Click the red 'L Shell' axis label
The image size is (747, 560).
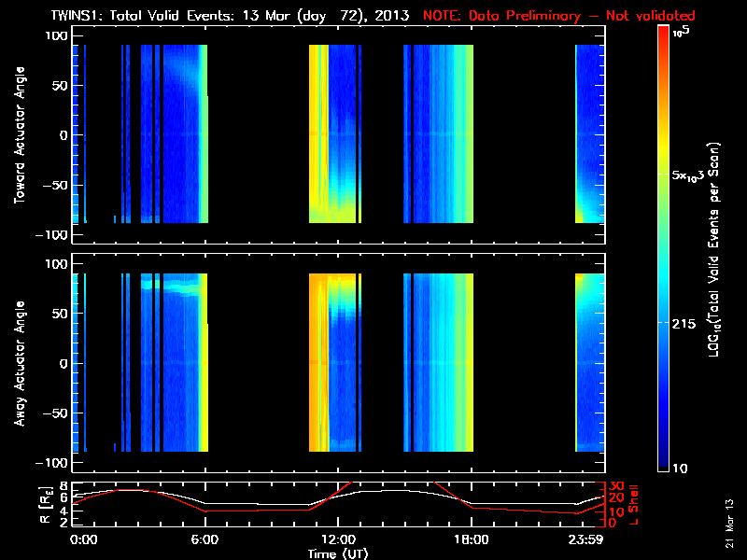tap(636, 505)
